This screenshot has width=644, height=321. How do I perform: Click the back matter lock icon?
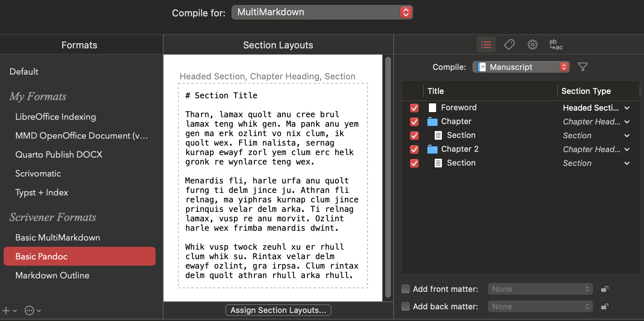[x=604, y=306]
